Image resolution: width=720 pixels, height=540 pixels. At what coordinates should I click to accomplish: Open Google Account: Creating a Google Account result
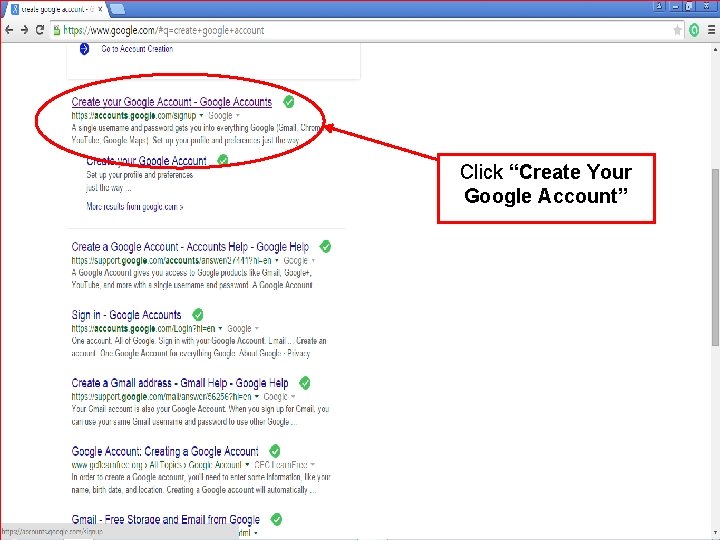[165, 451]
